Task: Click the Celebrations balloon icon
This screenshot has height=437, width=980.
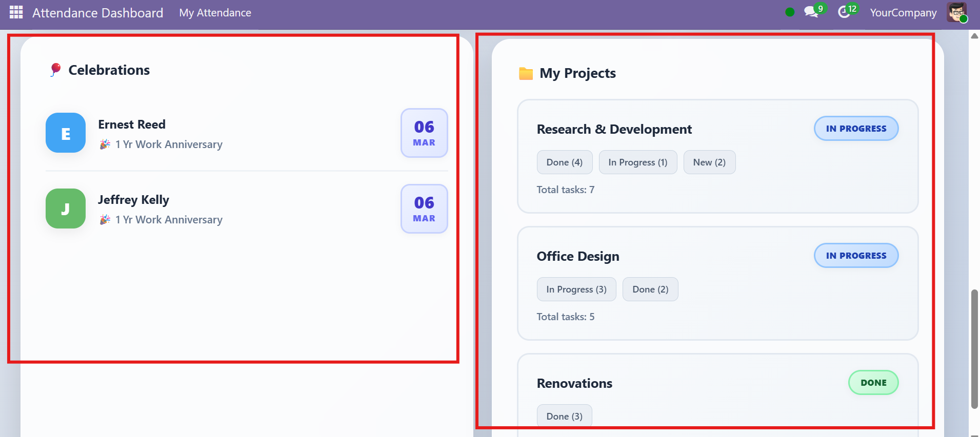Action: (x=55, y=70)
